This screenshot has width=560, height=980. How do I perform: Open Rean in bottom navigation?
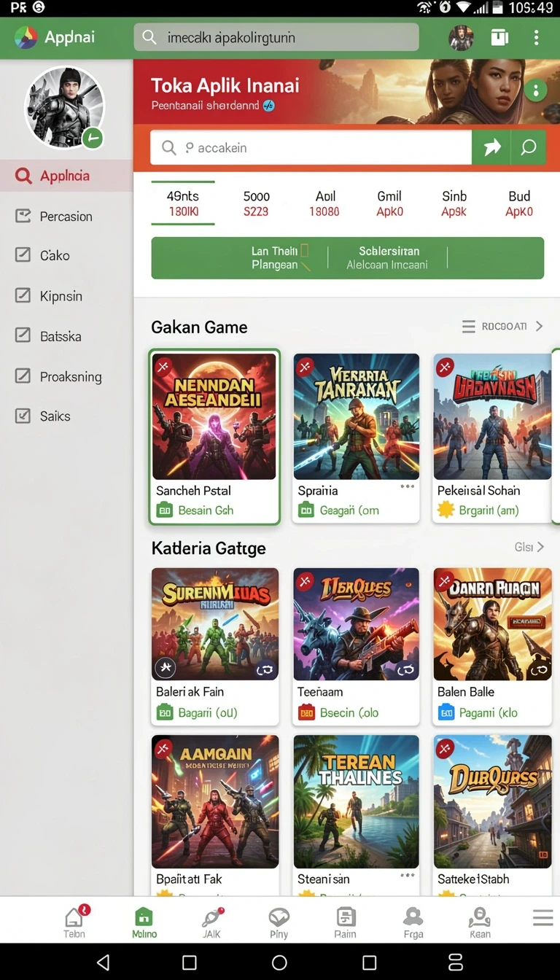click(x=480, y=922)
